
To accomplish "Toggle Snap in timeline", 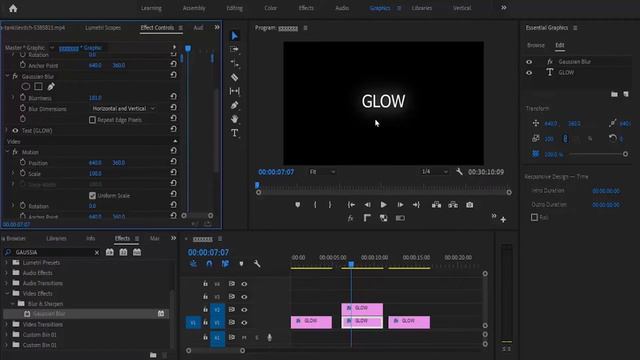I will (x=209, y=264).
